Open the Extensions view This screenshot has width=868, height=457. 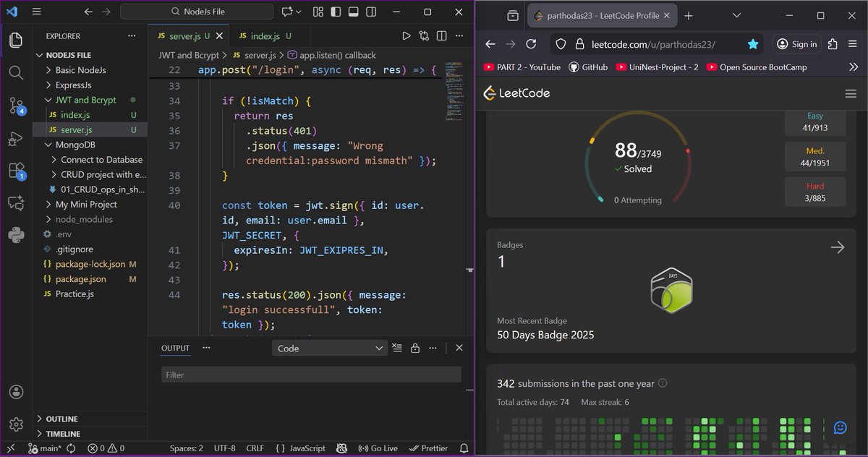(x=16, y=171)
